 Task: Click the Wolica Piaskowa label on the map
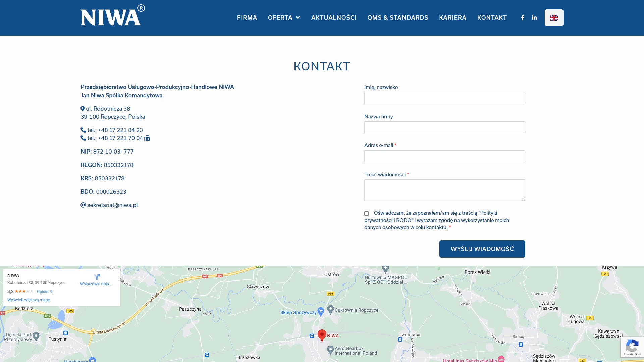coord(548,306)
